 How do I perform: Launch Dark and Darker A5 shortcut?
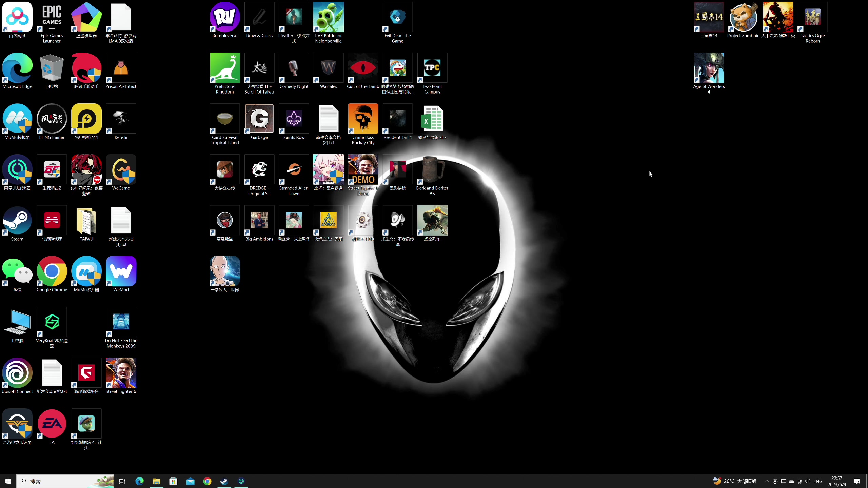pyautogui.click(x=432, y=176)
